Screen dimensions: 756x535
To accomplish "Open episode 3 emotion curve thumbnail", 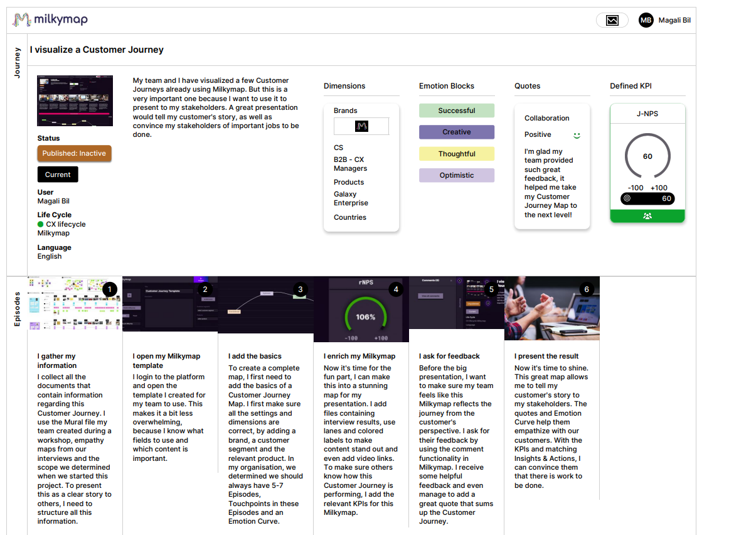I will point(265,305).
